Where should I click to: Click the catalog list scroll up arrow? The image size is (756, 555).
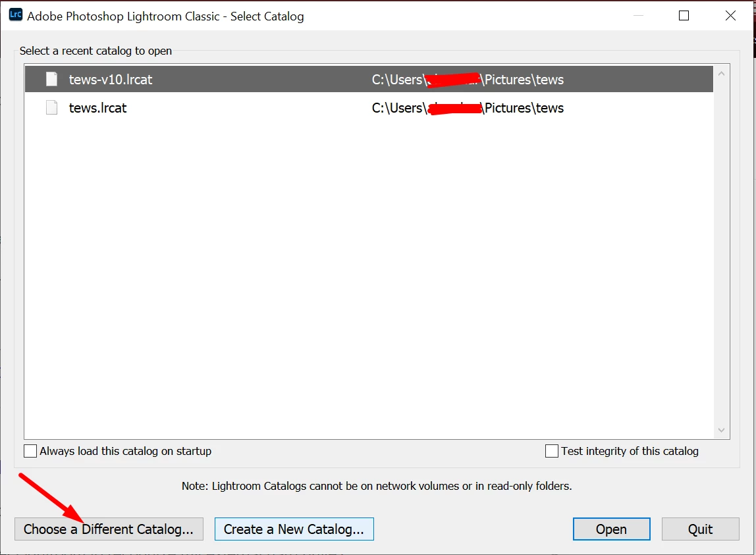point(721,74)
